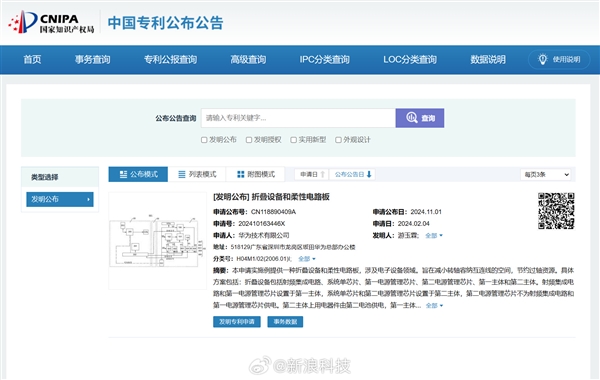Expand the 发明公布 type selection item
The width and height of the screenshot is (600, 380).
pos(60,199)
